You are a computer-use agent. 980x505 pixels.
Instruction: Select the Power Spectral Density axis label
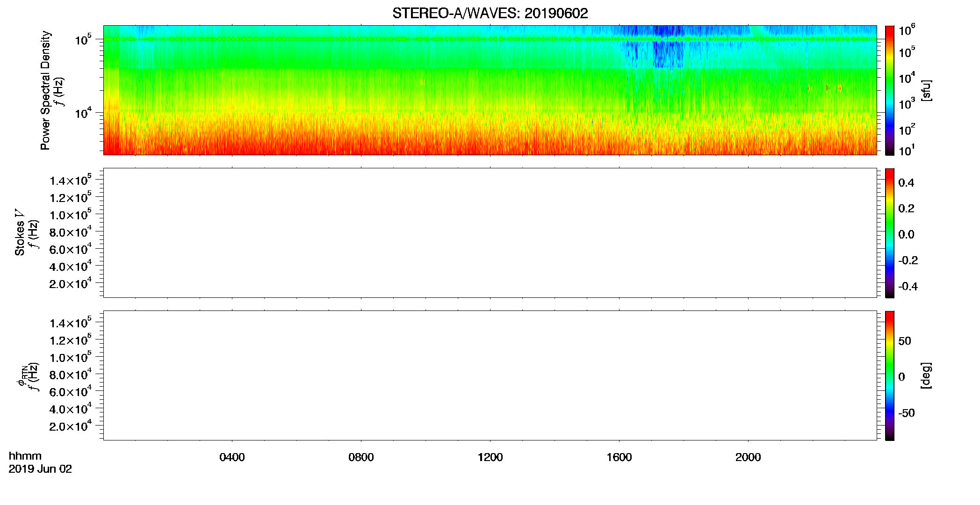pyautogui.click(x=45, y=90)
